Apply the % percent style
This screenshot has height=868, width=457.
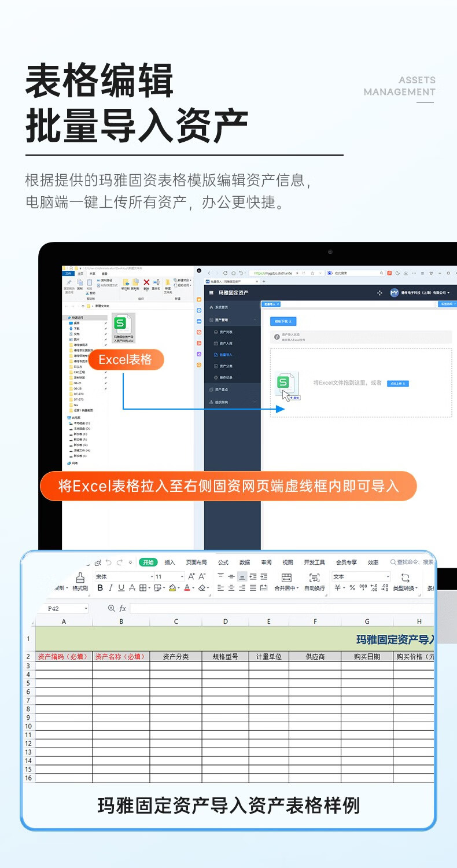click(x=352, y=588)
